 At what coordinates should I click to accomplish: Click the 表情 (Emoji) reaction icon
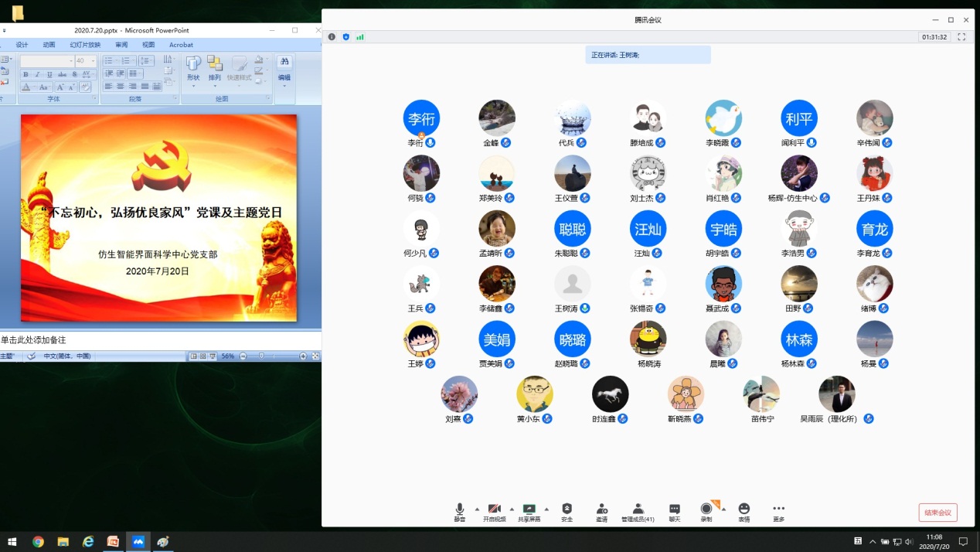coord(744,509)
